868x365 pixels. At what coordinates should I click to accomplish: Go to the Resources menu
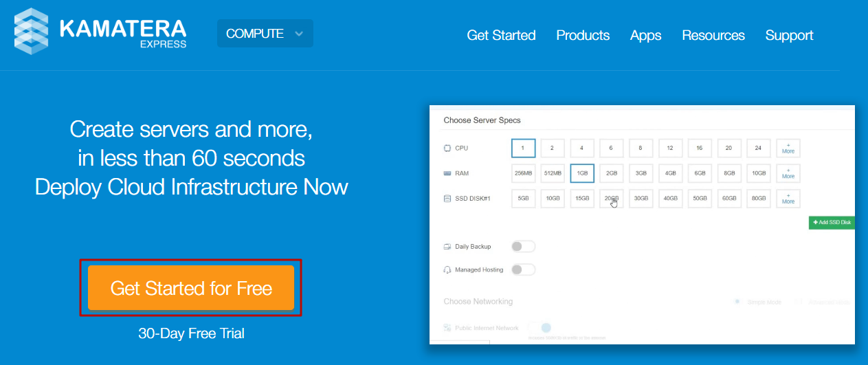pyautogui.click(x=713, y=35)
